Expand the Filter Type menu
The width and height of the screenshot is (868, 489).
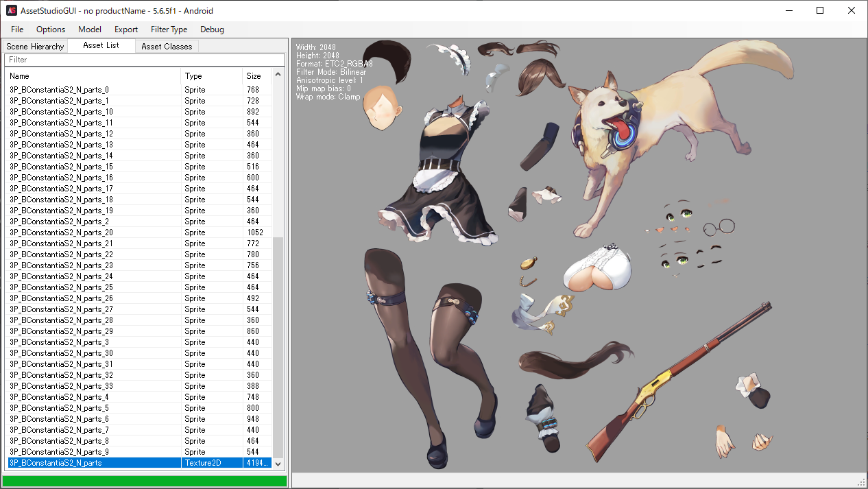tap(169, 29)
